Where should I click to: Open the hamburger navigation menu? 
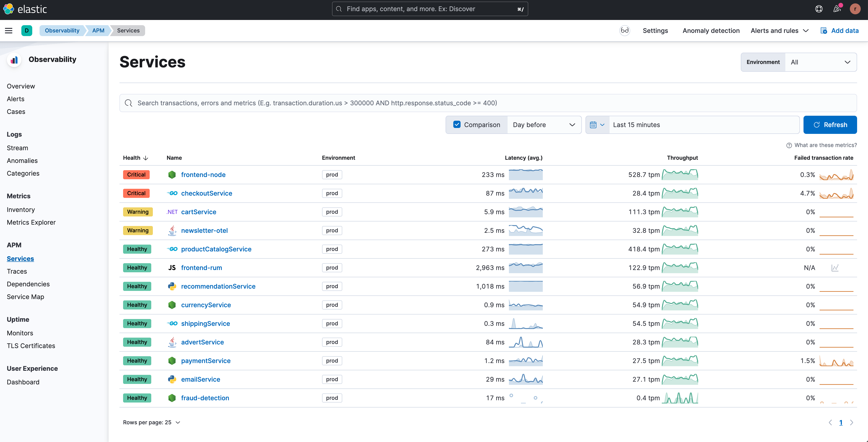(x=9, y=31)
